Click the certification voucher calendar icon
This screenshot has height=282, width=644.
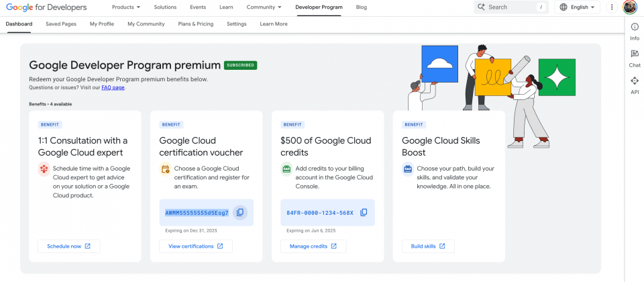pyautogui.click(x=165, y=169)
